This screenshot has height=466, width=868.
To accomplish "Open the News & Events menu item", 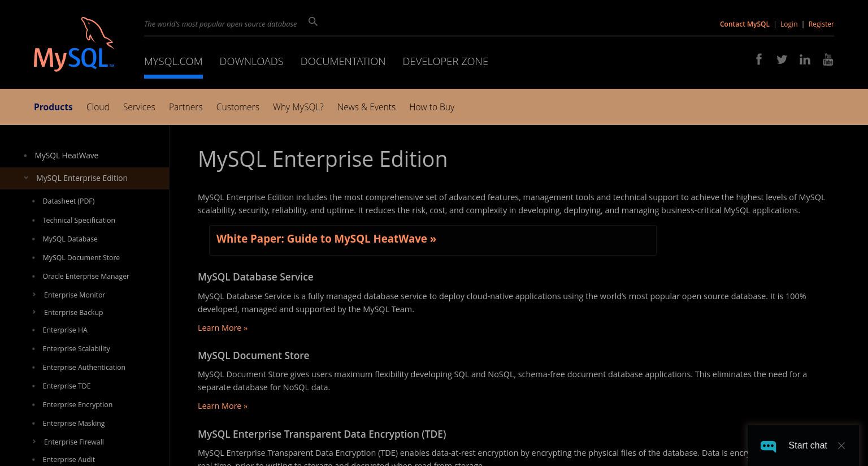I will pos(366,107).
